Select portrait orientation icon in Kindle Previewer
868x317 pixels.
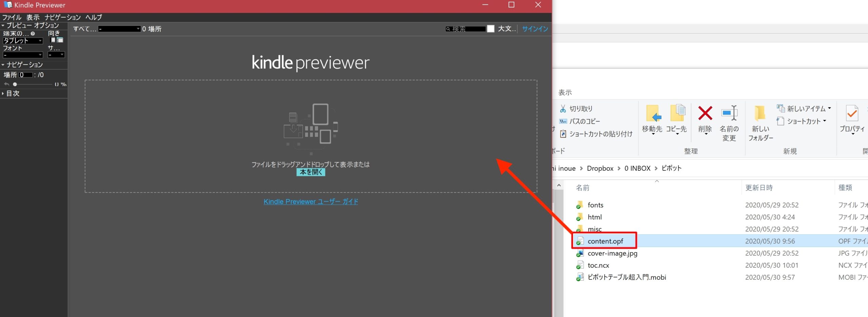(x=53, y=40)
